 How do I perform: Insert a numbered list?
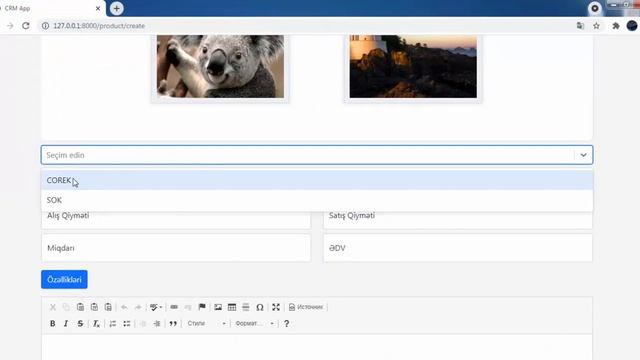(x=113, y=323)
